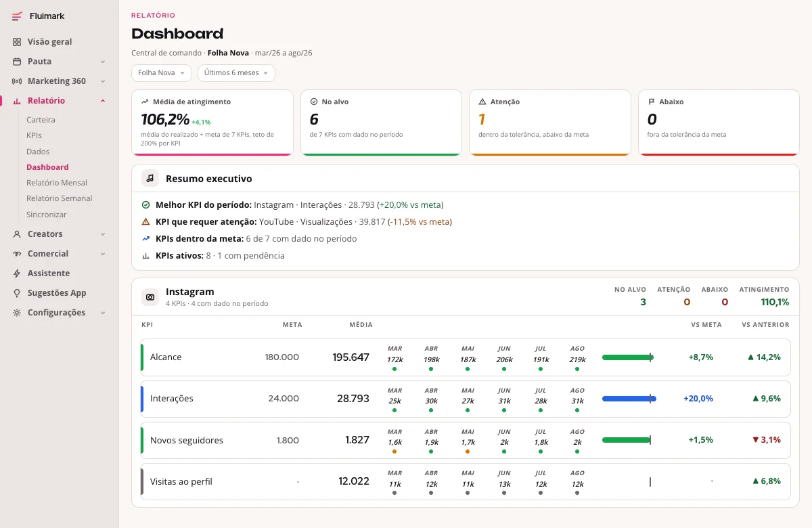Viewport: 812px width, 528px height.
Task: Click the trend icon in Média de atingimento
Action: click(145, 102)
